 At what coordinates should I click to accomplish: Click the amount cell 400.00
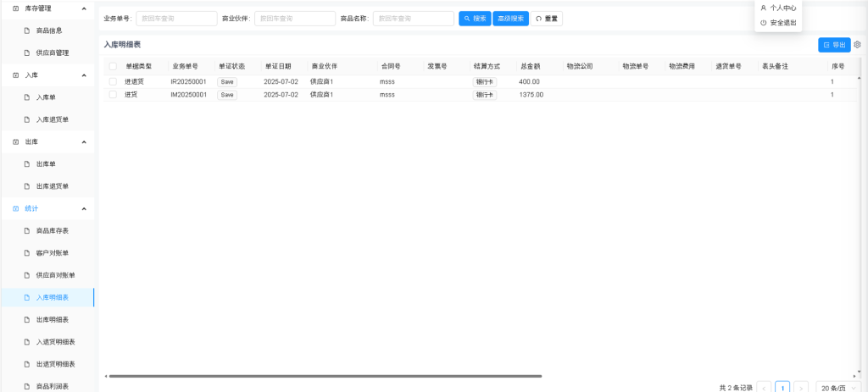point(529,81)
